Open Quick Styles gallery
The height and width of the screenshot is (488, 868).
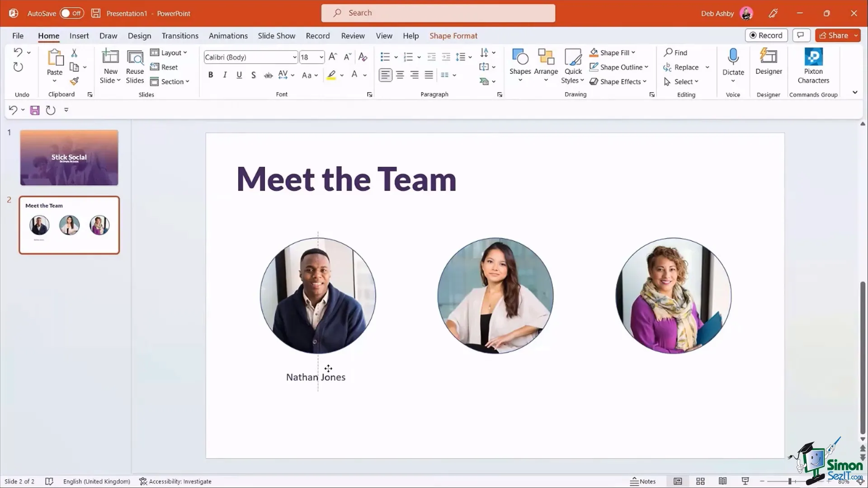click(573, 66)
